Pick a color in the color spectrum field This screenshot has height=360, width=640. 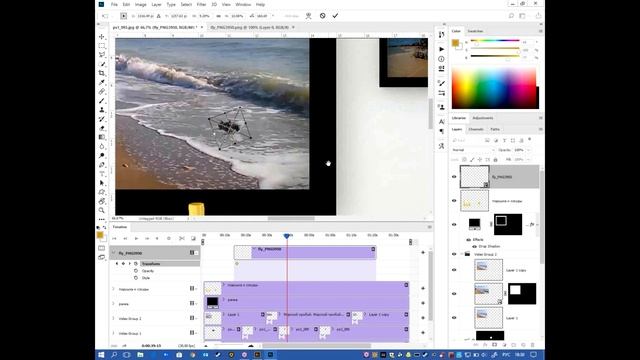point(494,88)
